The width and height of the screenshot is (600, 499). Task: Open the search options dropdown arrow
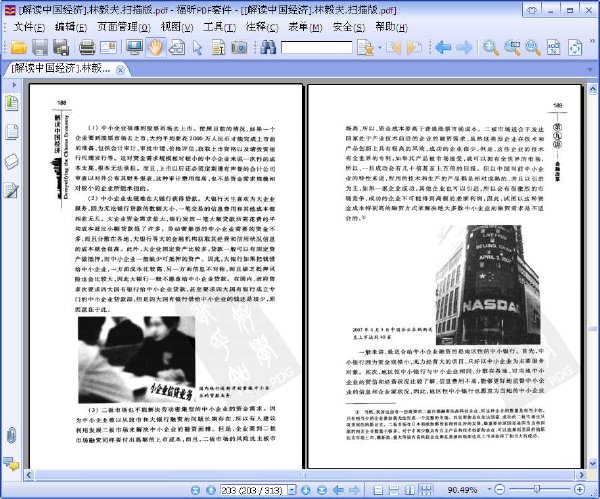pos(380,48)
